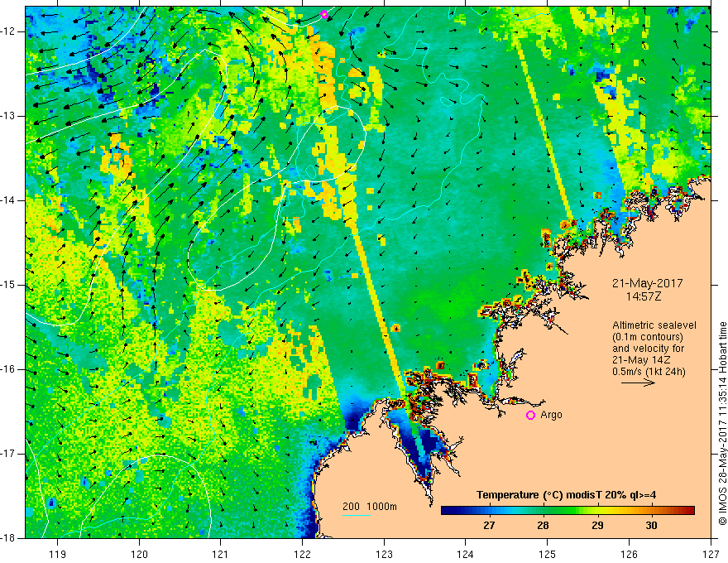Click the '-17' latitude axis label
This screenshot has height=563, width=728.
point(9,454)
